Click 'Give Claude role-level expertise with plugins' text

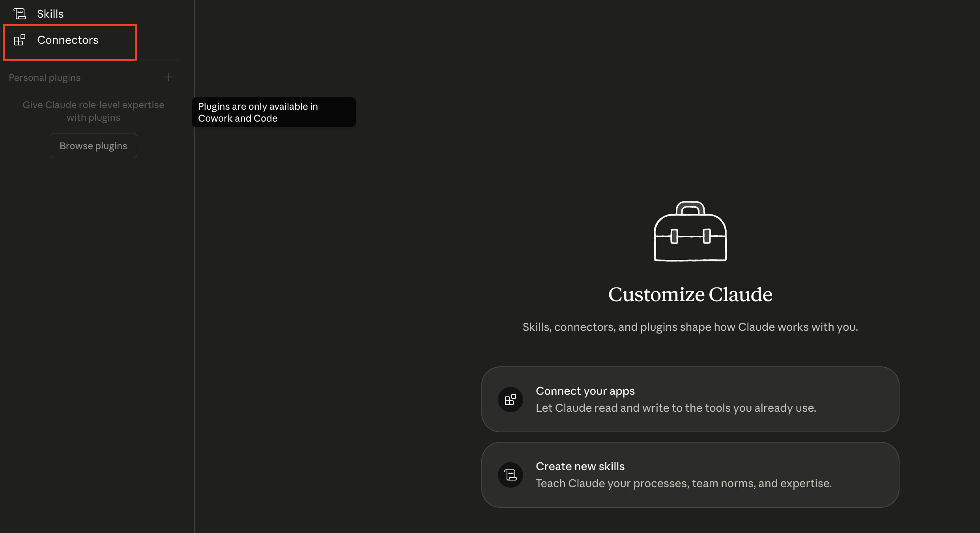point(94,111)
